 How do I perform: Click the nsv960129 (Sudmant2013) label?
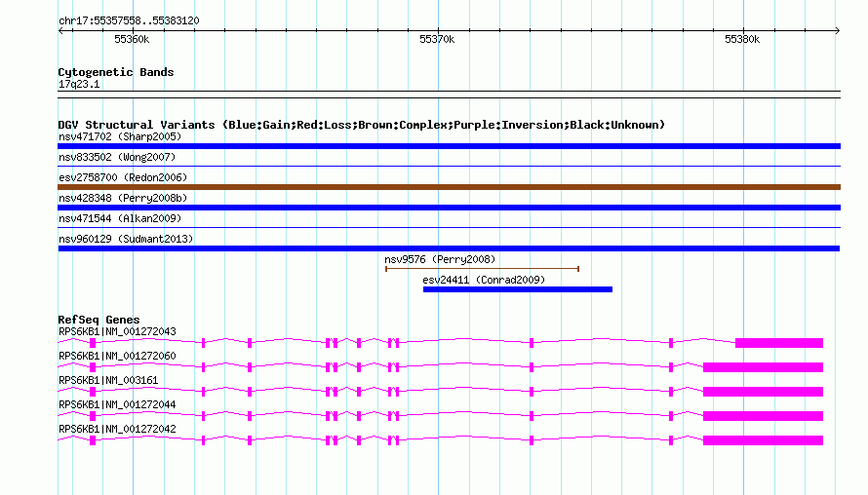pos(126,239)
